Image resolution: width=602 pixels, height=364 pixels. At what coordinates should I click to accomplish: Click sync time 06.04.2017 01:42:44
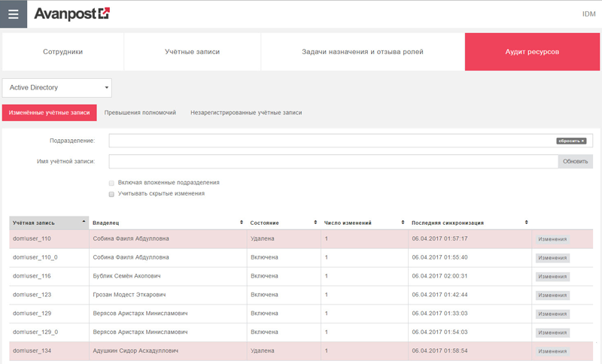point(440,295)
